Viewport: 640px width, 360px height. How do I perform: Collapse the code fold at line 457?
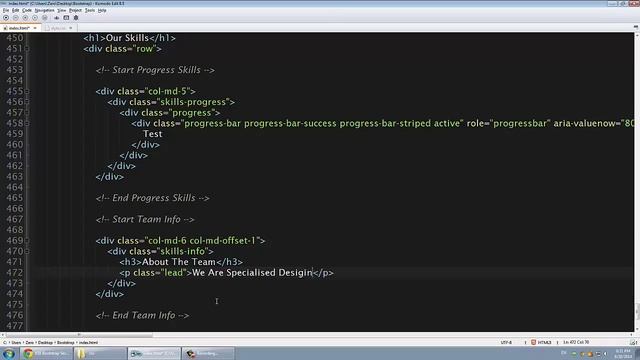(x=27, y=113)
